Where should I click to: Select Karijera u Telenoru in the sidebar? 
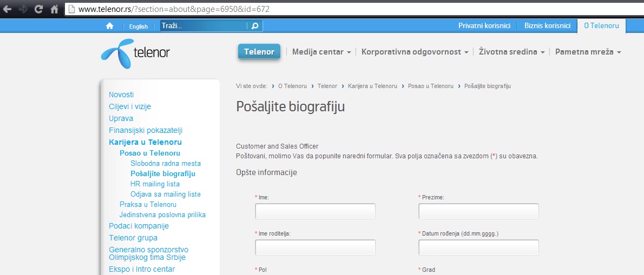(145, 142)
